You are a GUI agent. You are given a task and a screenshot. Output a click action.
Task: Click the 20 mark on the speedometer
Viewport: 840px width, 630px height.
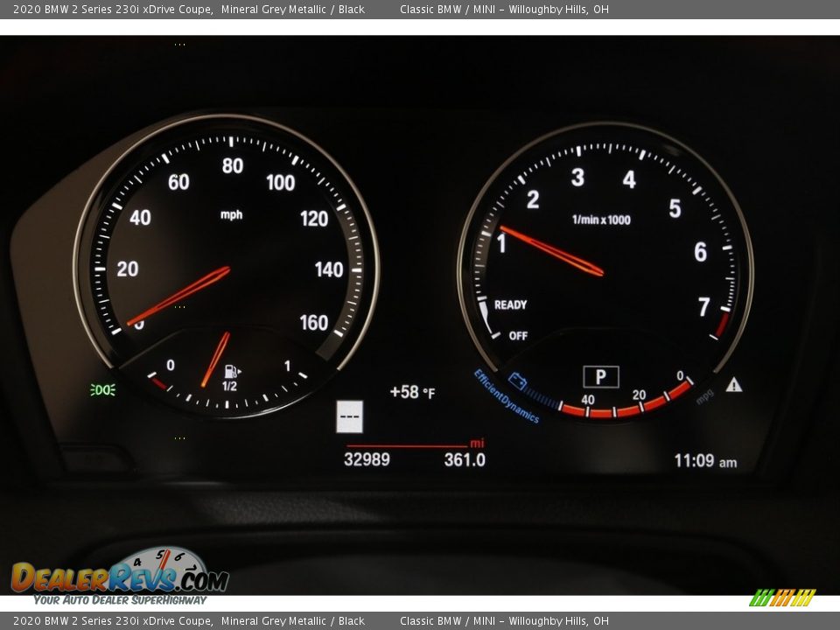tap(128, 269)
